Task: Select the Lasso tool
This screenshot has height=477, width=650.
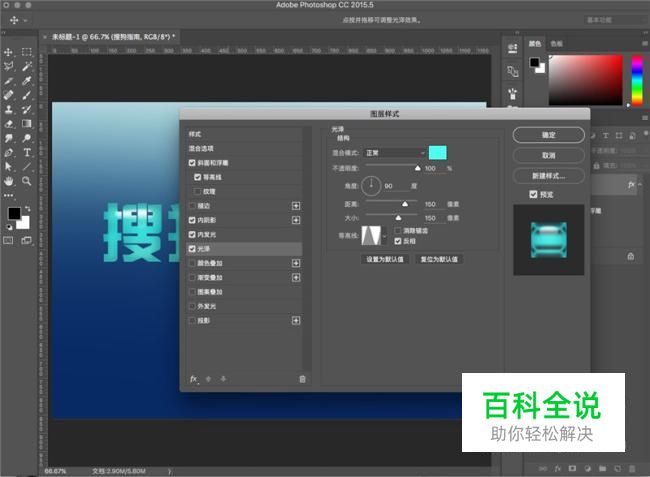Action: [x=8, y=66]
